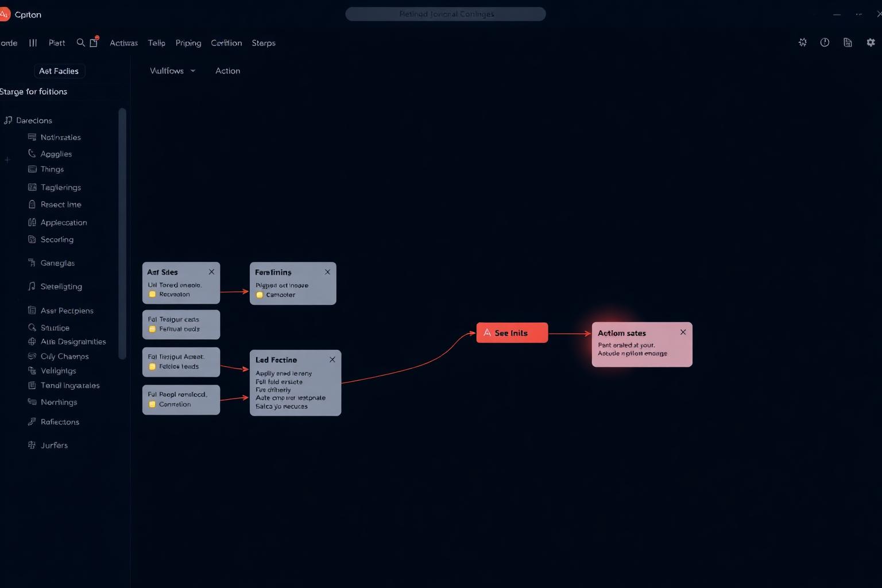Click the search magnifier icon in toolbar
This screenshot has width=882, height=588.
(x=80, y=42)
